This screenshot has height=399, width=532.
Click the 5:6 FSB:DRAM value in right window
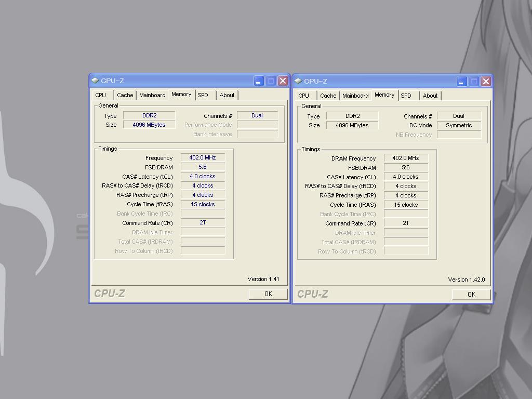(406, 168)
